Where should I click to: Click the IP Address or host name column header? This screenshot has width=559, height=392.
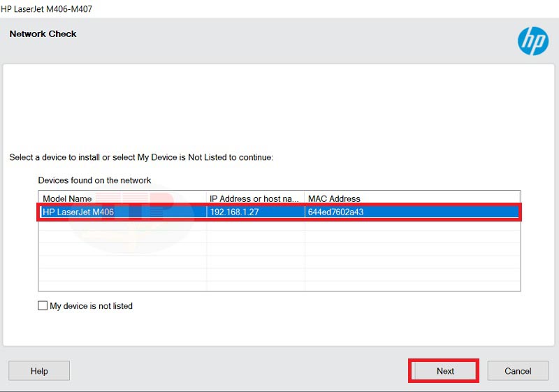254,198
